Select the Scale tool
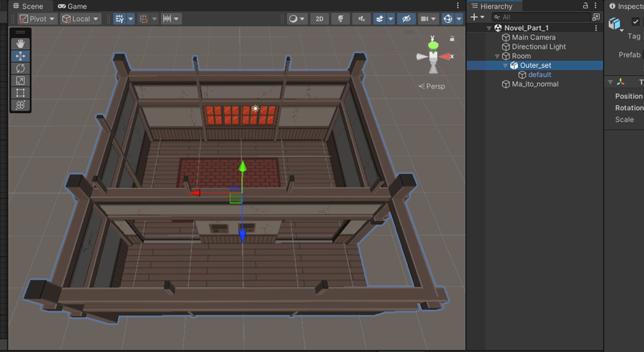Screen dimensions: 644x352 (20, 81)
